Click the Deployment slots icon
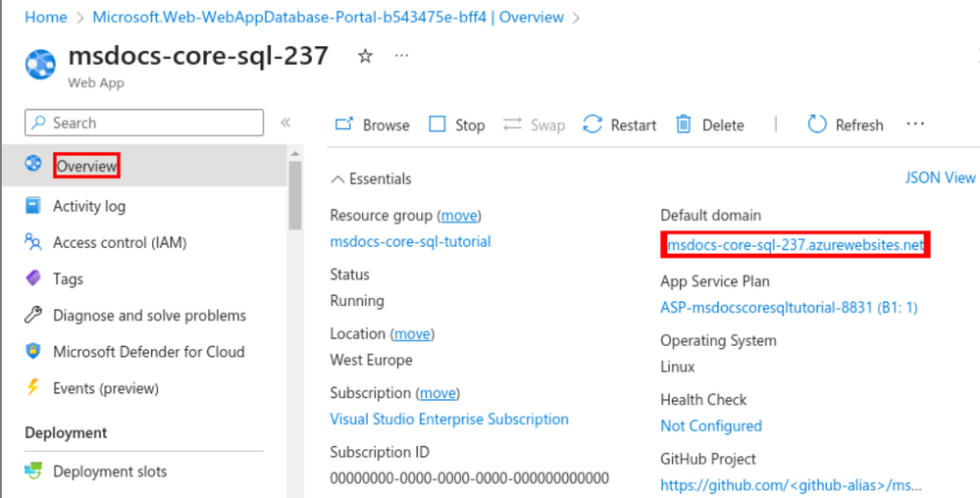980x498 pixels. pos(33,471)
